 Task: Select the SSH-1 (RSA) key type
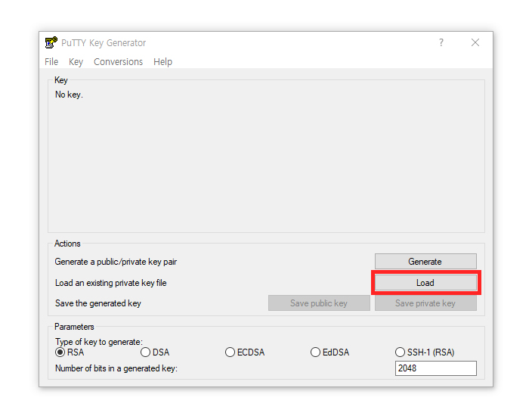click(425, 352)
